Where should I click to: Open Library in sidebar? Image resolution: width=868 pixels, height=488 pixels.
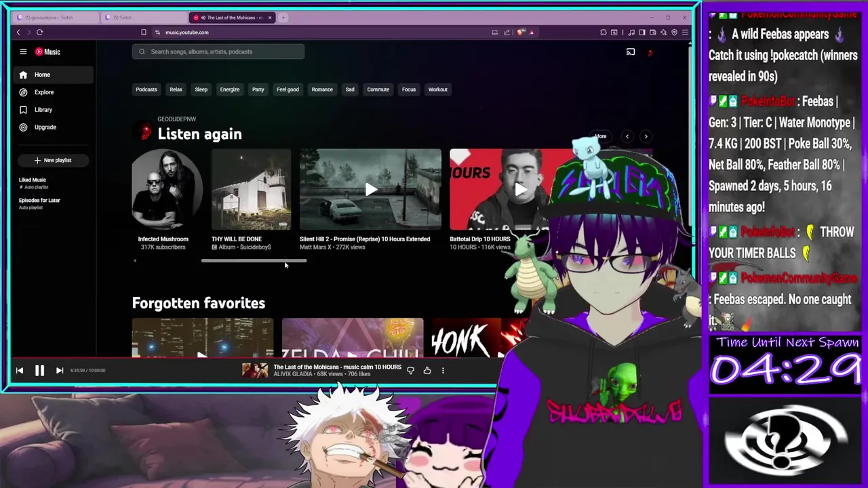click(x=54, y=110)
